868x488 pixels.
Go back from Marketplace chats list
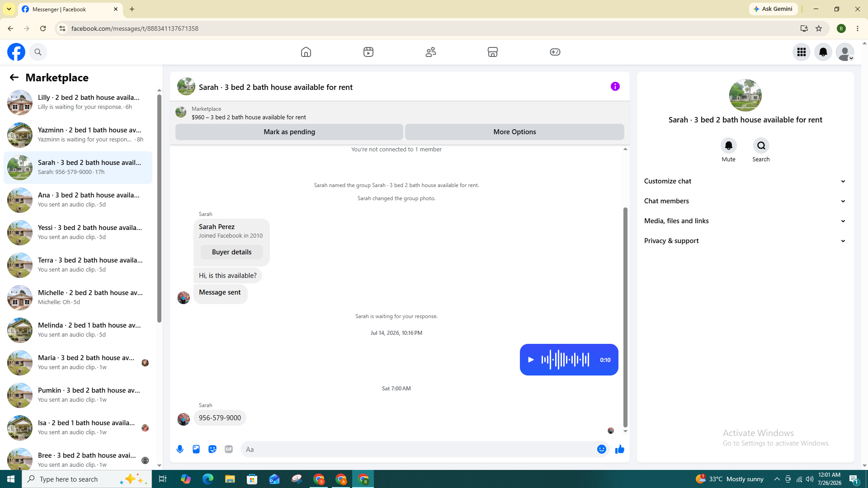(x=14, y=78)
